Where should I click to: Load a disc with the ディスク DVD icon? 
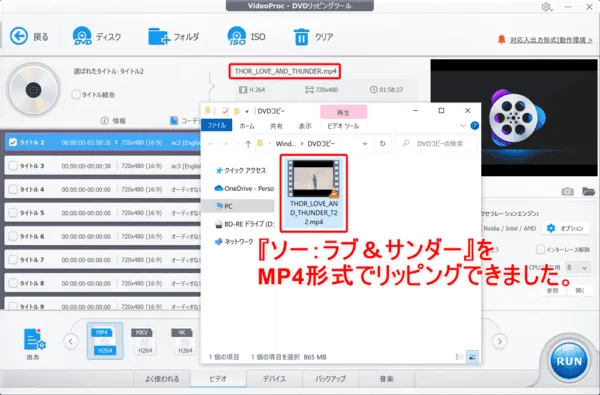point(82,36)
